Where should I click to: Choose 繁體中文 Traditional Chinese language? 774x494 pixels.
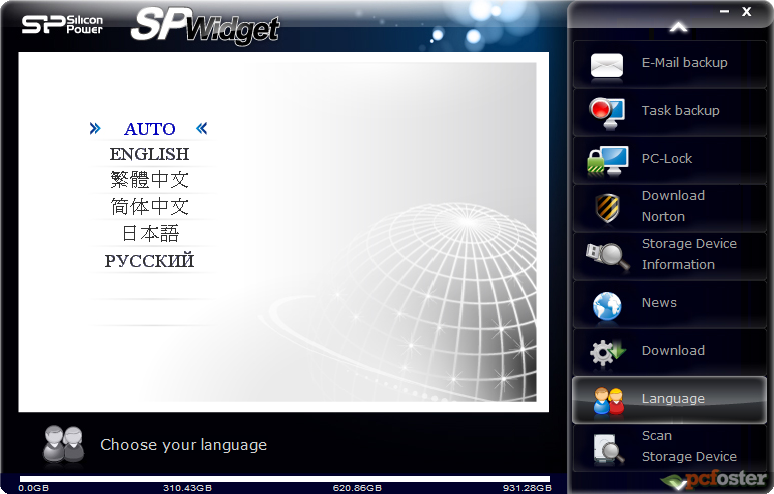tap(150, 180)
